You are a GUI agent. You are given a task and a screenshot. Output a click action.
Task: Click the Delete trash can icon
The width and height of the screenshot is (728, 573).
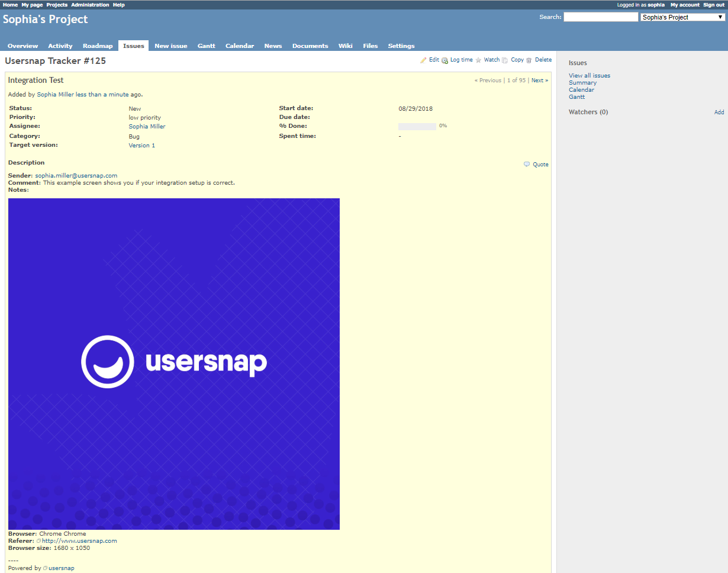click(x=529, y=60)
